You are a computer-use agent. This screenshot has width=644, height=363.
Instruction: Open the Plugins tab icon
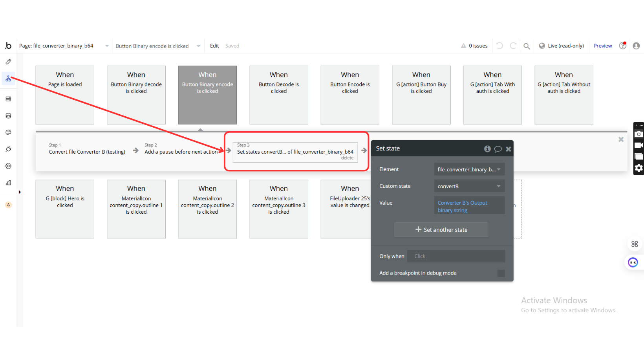point(8,149)
